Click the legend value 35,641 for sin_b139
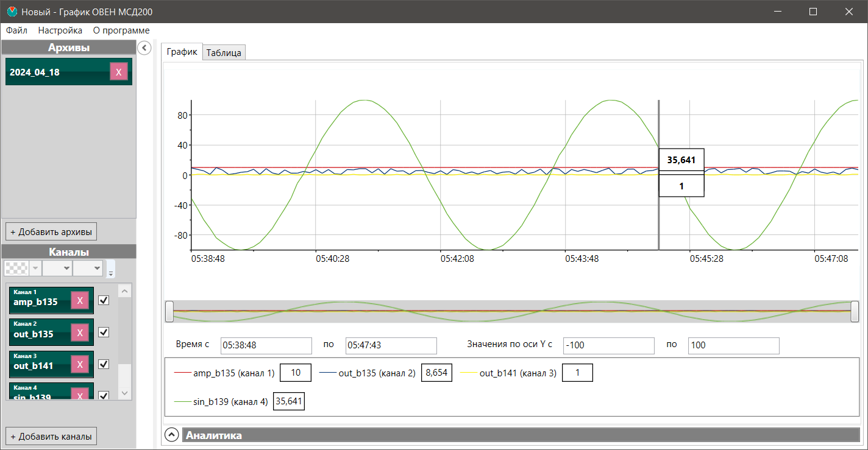Image resolution: width=868 pixels, height=450 pixels. pos(289,401)
